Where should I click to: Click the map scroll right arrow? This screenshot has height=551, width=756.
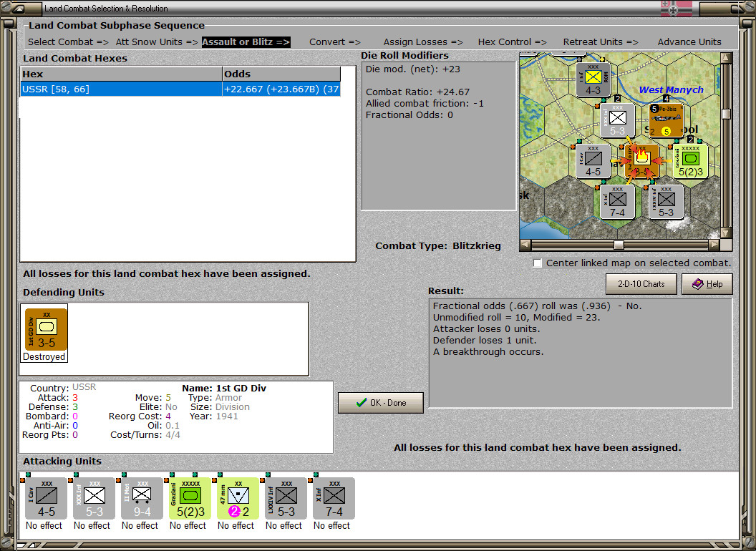tap(714, 245)
